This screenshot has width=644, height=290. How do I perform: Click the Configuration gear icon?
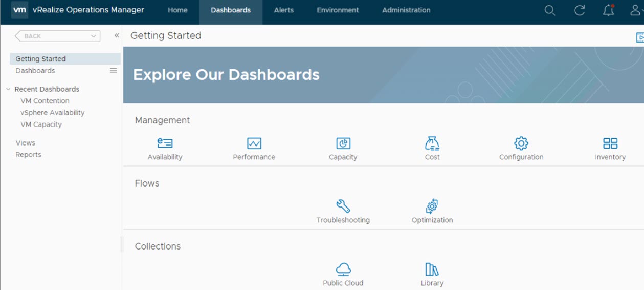(x=521, y=143)
